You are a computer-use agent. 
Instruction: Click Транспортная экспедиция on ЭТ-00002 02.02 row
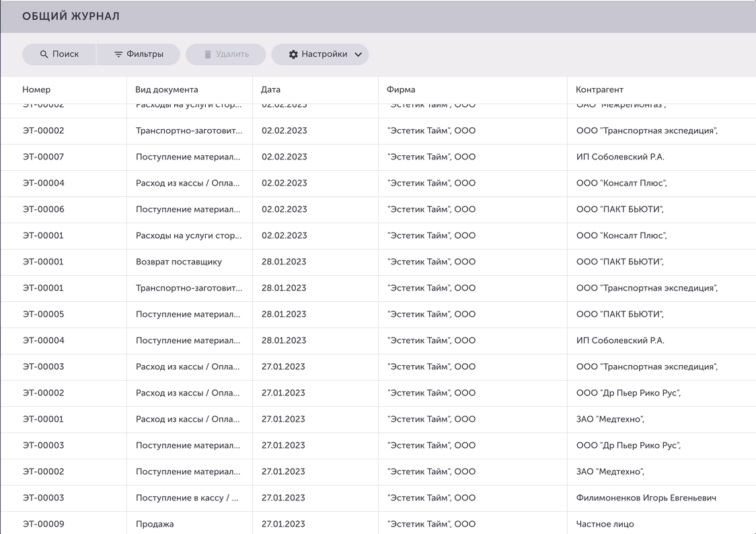click(647, 131)
